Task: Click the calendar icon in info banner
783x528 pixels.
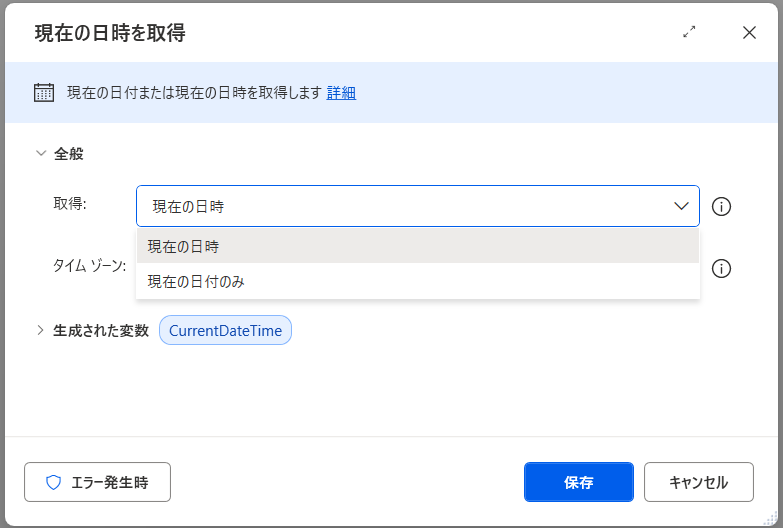Action: [44, 93]
